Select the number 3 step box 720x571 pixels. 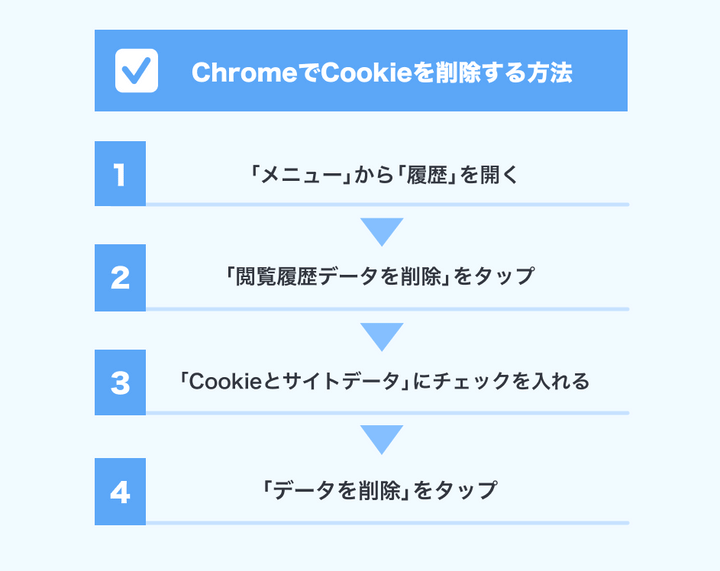pyautogui.click(x=120, y=382)
